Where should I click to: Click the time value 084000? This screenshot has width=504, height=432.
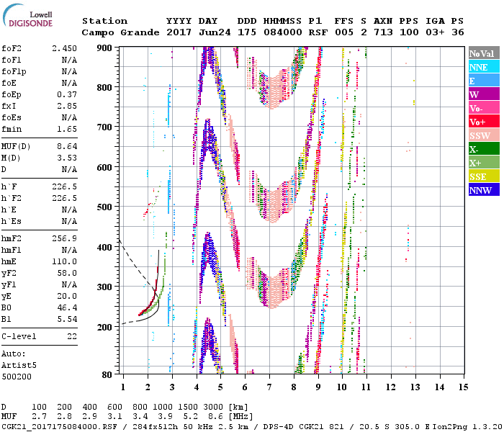(x=282, y=32)
